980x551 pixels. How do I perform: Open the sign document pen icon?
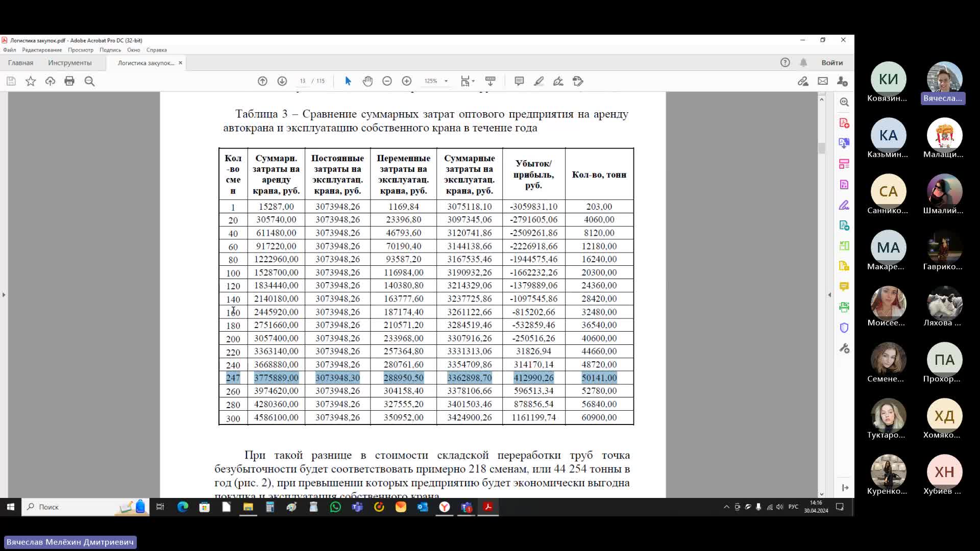tap(558, 81)
